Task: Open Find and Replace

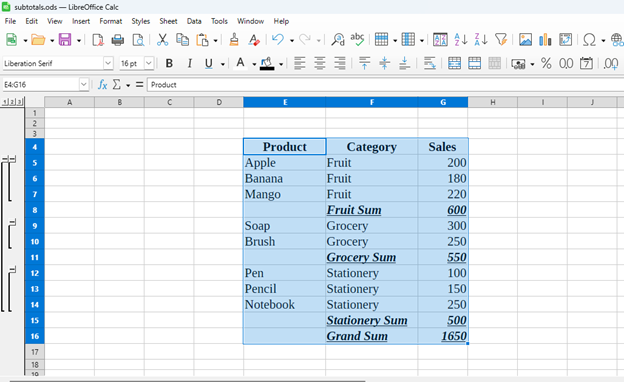Action: point(338,40)
